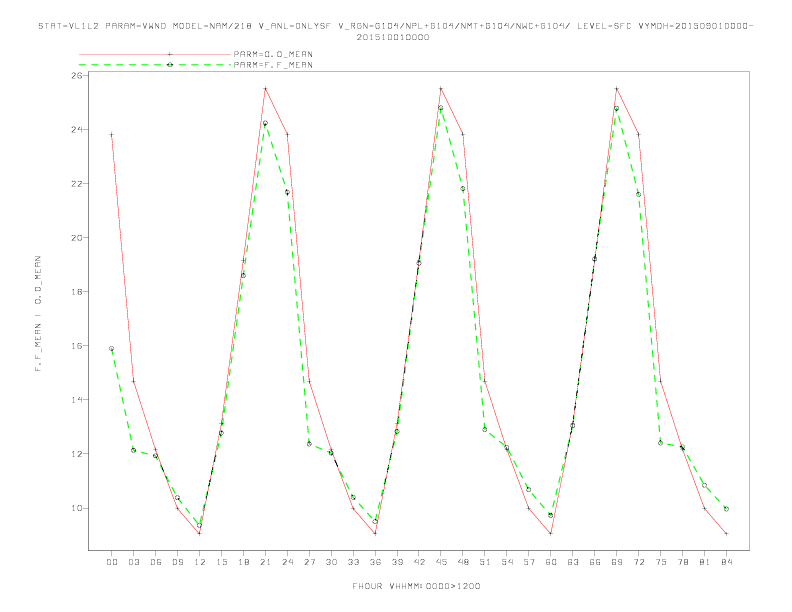Click the chart title line starting STAT-VL1L2
Screen dimensions: 792x612
click(x=395, y=26)
